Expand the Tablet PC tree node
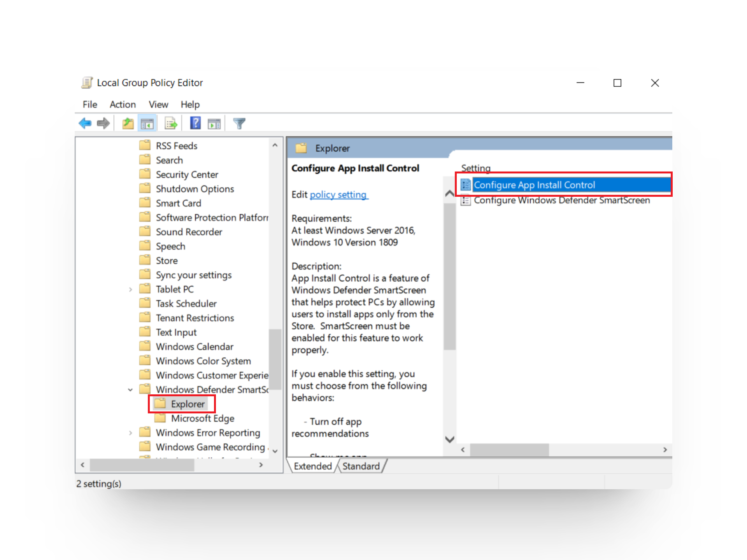This screenshot has height=560, width=747. click(x=130, y=289)
